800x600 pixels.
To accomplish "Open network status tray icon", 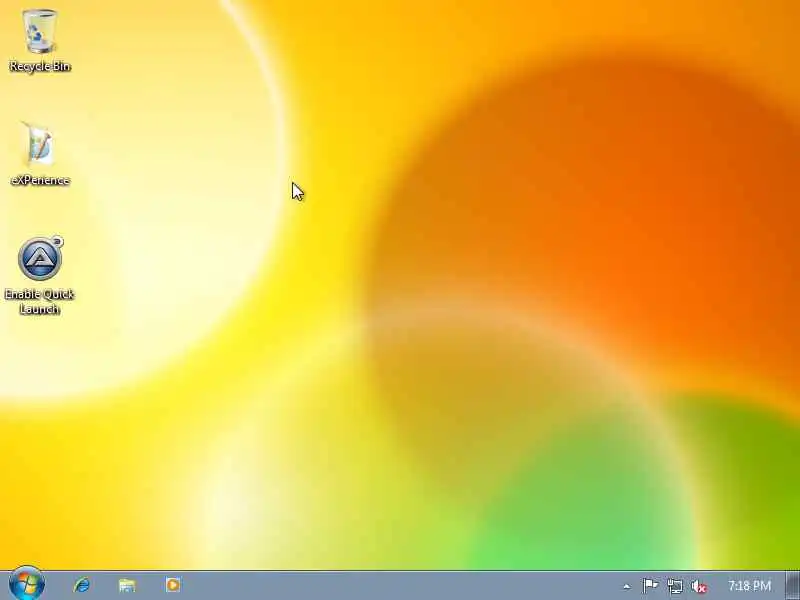I will (x=675, y=586).
